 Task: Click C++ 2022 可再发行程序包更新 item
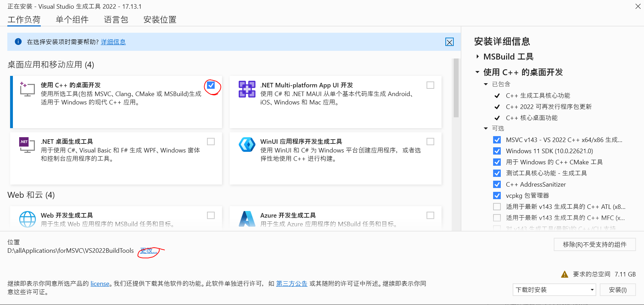[549, 107]
